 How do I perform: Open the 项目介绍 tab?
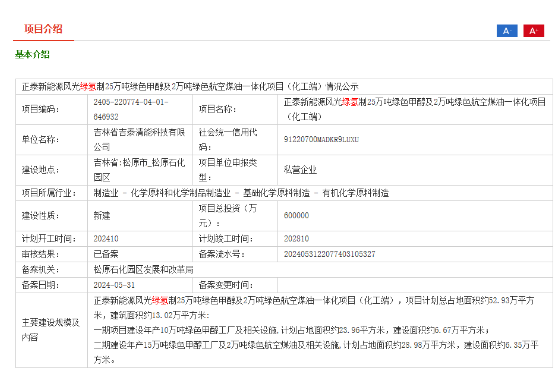[43, 29]
